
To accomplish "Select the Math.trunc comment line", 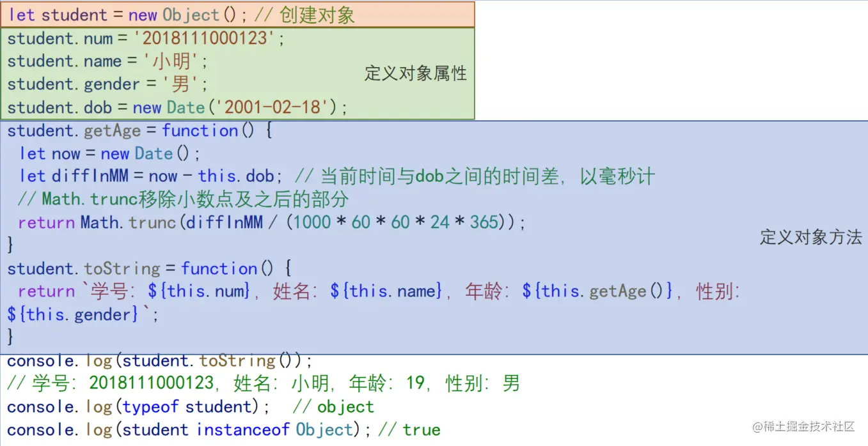I will point(185,199).
